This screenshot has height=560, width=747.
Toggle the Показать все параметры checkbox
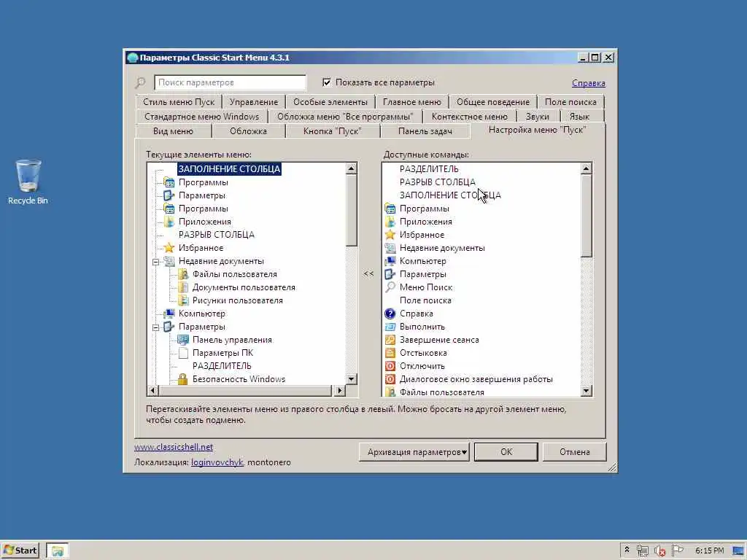pos(327,82)
